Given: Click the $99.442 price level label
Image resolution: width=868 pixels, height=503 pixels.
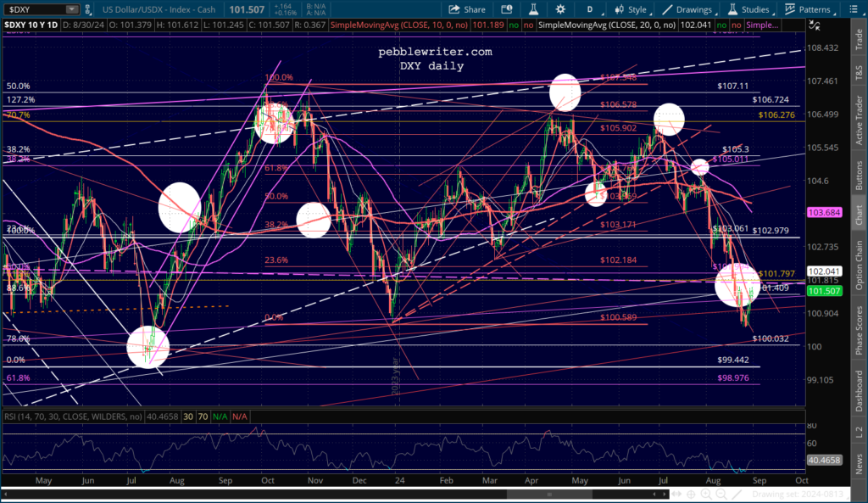Looking at the screenshot, I should click(x=733, y=360).
